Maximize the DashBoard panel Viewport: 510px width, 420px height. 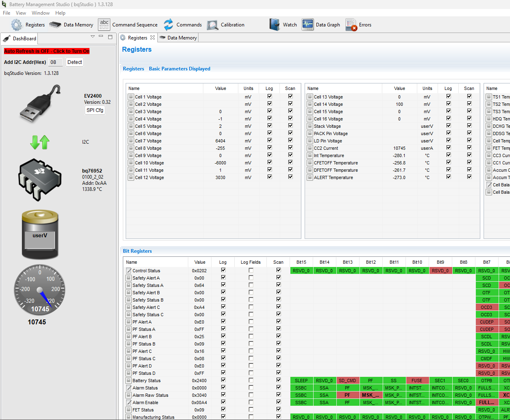(110, 37)
